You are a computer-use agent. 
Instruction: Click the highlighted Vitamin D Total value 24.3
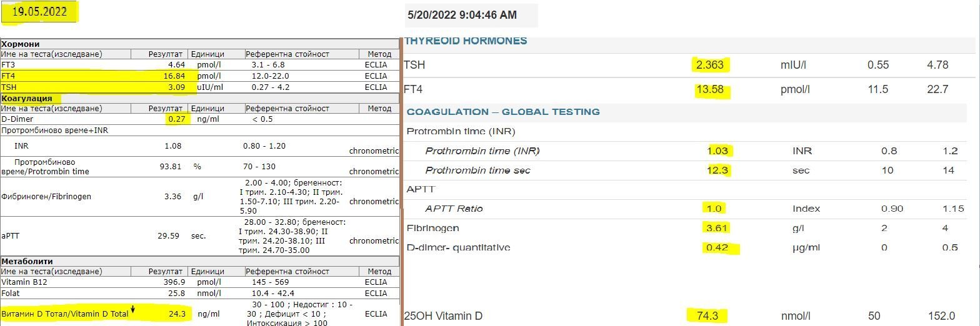177,314
